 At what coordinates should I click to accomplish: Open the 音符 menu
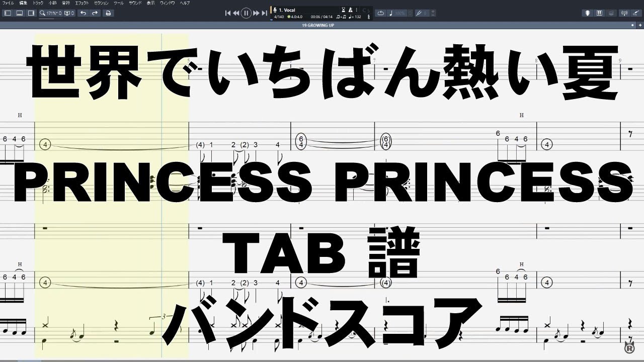(66, 3)
